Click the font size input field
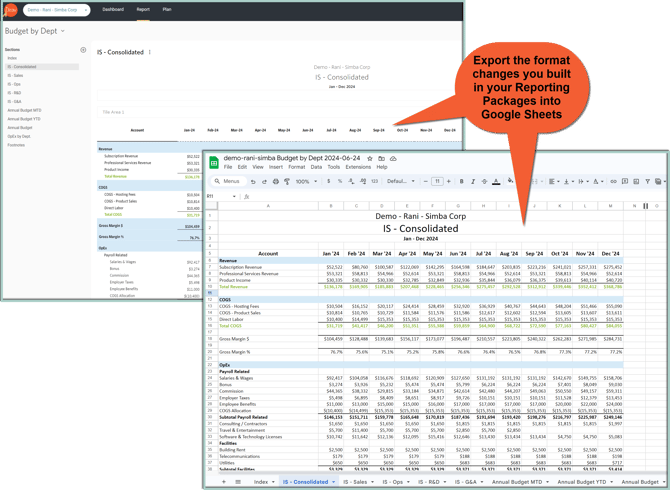The image size is (670, 490). coord(437,182)
